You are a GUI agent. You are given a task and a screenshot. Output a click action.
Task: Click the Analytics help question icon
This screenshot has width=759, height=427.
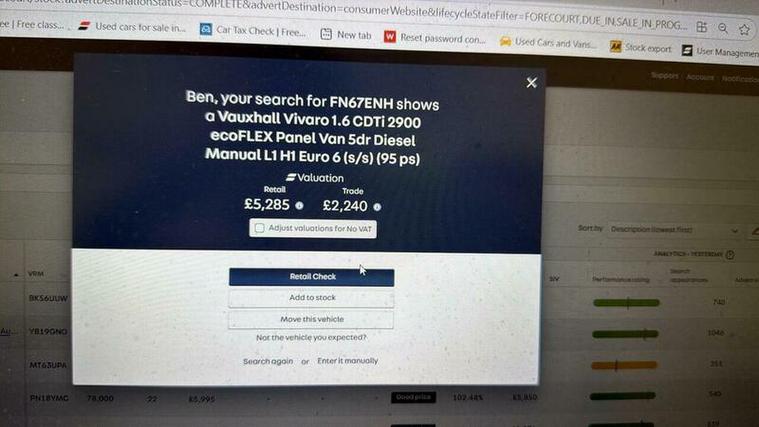(x=730, y=255)
